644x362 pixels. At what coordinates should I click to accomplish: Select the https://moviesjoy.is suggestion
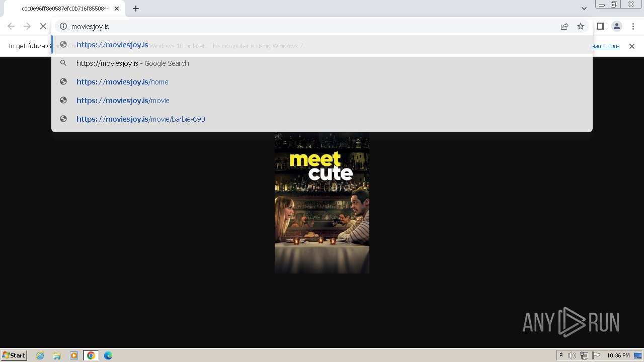322,45
